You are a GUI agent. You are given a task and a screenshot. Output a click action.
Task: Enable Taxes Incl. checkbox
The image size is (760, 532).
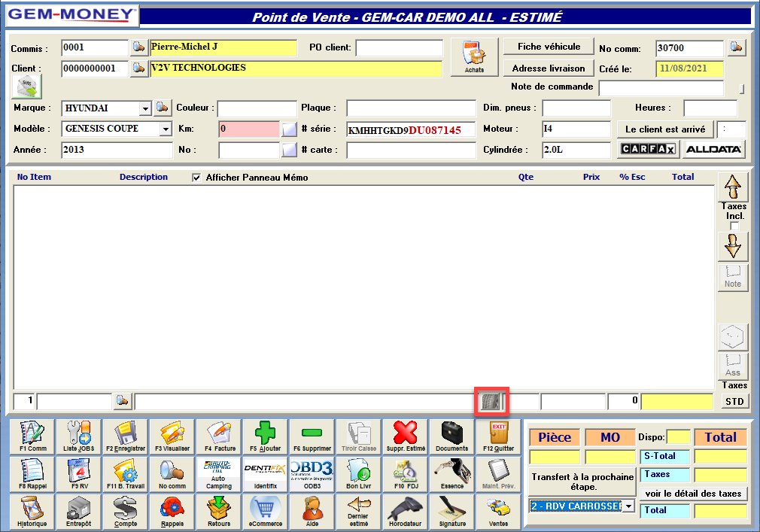[734, 226]
